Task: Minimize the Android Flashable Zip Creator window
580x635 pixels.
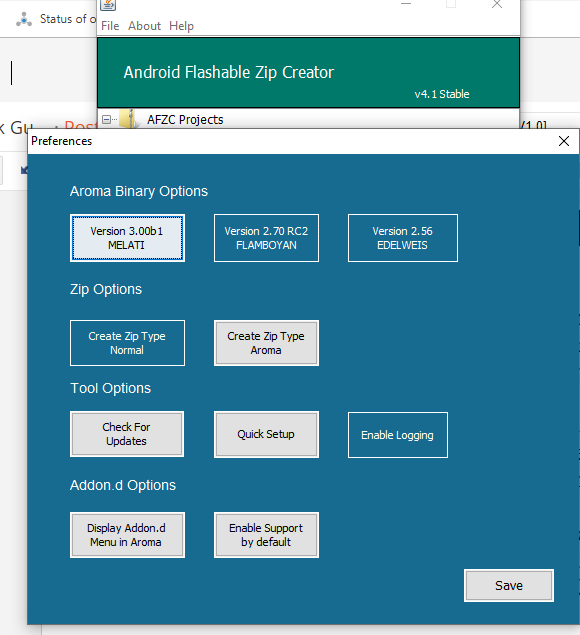Action: tap(406, 4)
